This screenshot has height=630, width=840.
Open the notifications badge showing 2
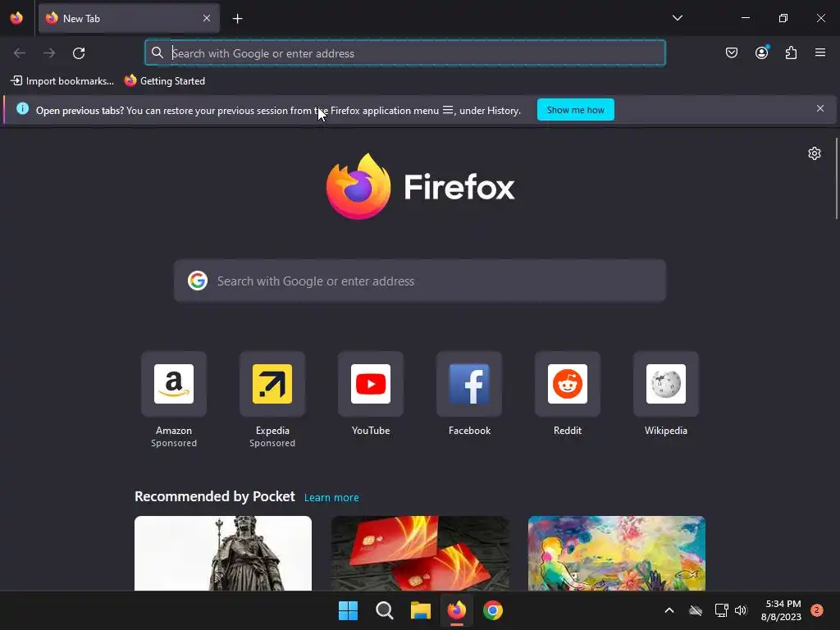(816, 610)
